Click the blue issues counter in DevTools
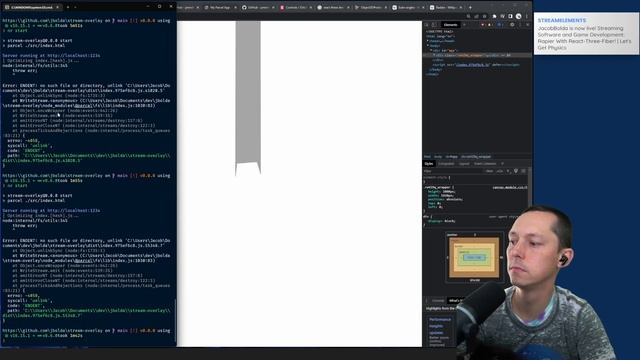The image size is (640, 360). coord(499,25)
